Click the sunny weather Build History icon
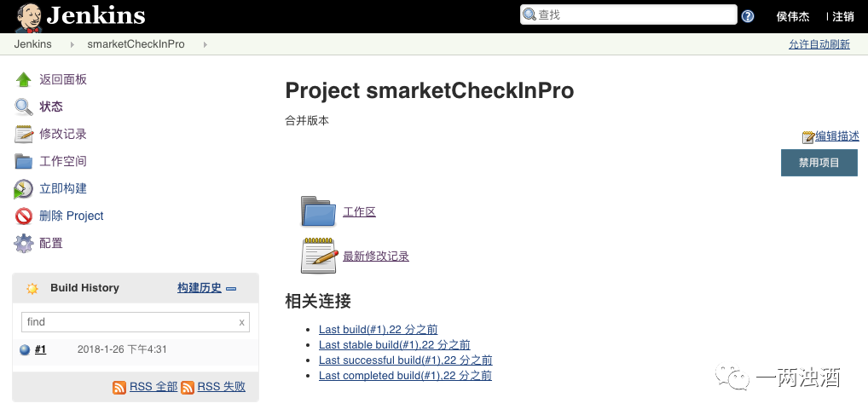The height and width of the screenshot is (415, 868). coord(32,288)
